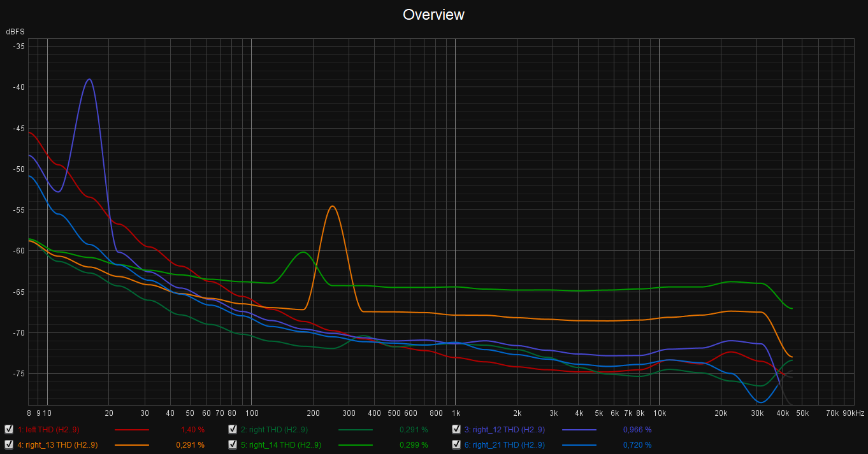Image resolution: width=868 pixels, height=454 pixels.
Task: Click the bright green line swatch for right_14
Action: tap(356, 445)
